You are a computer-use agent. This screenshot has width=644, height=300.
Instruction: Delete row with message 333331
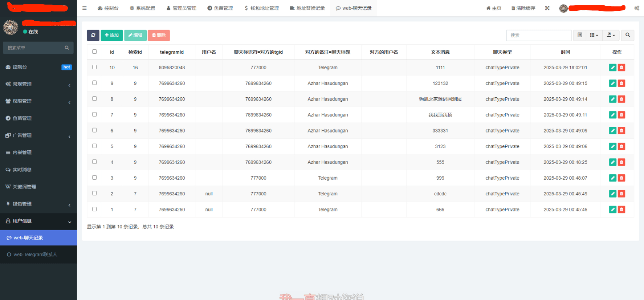(622, 131)
